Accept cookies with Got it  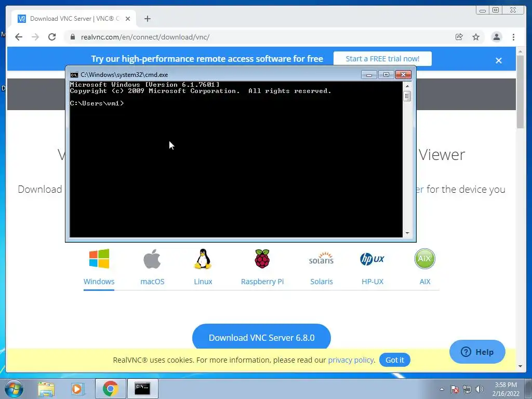tap(395, 360)
